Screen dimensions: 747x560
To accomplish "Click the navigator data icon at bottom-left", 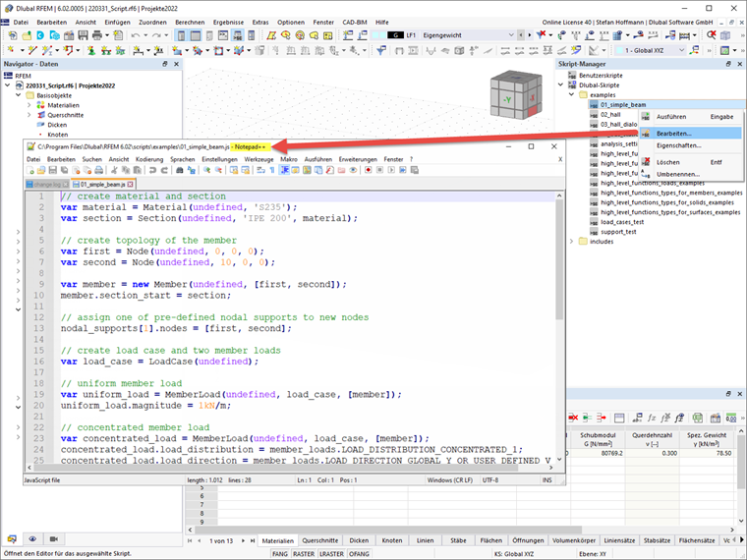I will [x=13, y=539].
